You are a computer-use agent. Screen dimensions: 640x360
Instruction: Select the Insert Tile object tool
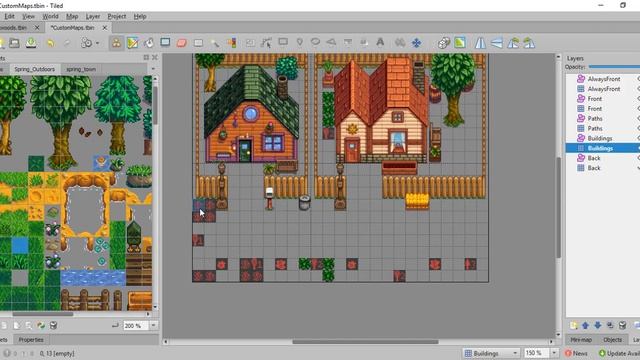[x=348, y=43]
